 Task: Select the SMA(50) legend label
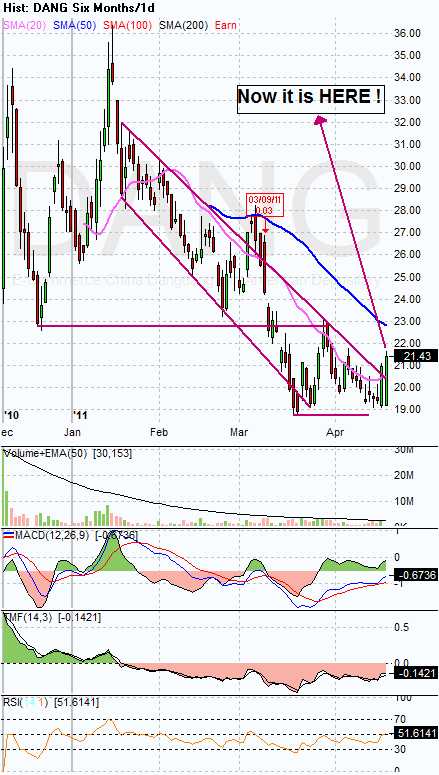77,24
